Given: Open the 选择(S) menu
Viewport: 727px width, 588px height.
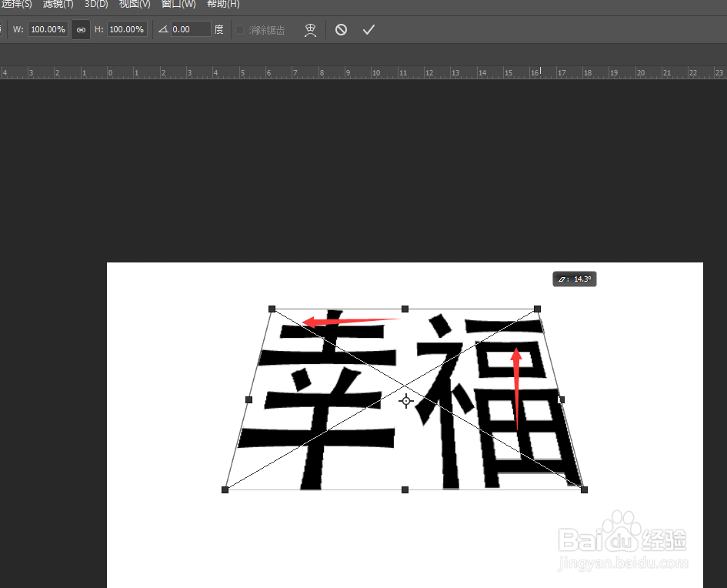Looking at the screenshot, I should point(17,5).
